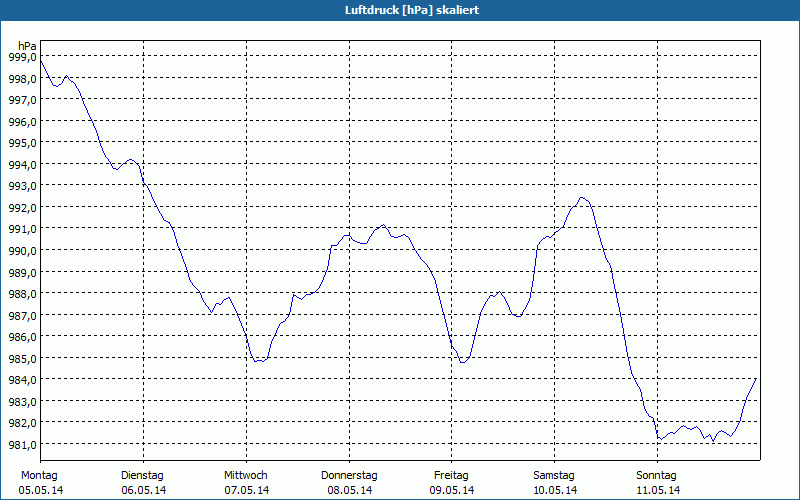The height and width of the screenshot is (500, 800).
Task: Click the Freitag day label
Action: tap(452, 476)
